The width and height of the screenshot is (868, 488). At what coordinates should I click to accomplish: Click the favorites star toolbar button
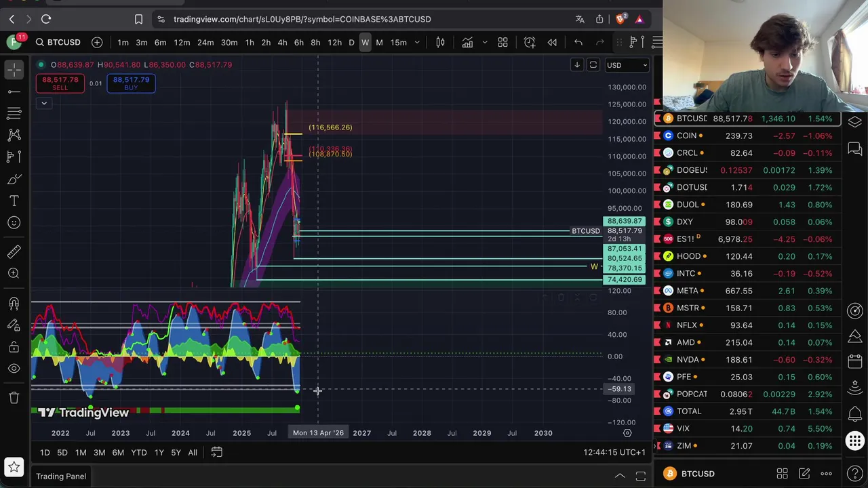pyautogui.click(x=14, y=467)
